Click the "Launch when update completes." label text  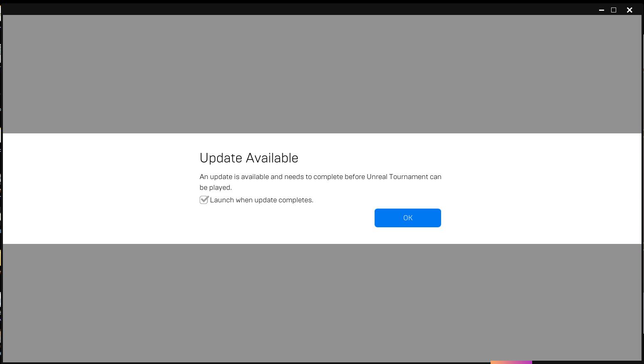262,200
